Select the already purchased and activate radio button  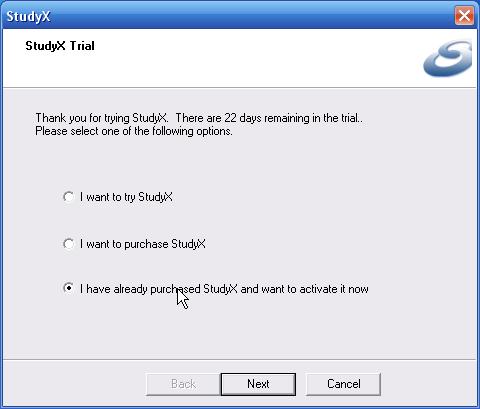point(68,288)
